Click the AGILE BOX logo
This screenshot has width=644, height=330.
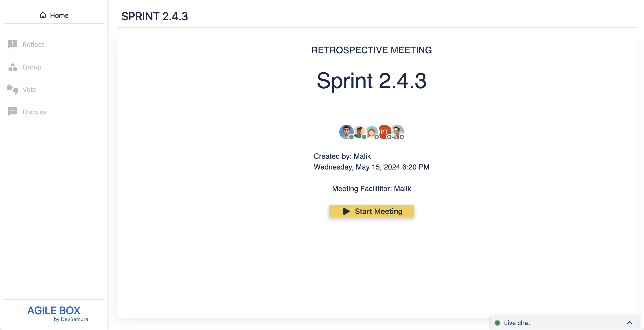pos(54,310)
